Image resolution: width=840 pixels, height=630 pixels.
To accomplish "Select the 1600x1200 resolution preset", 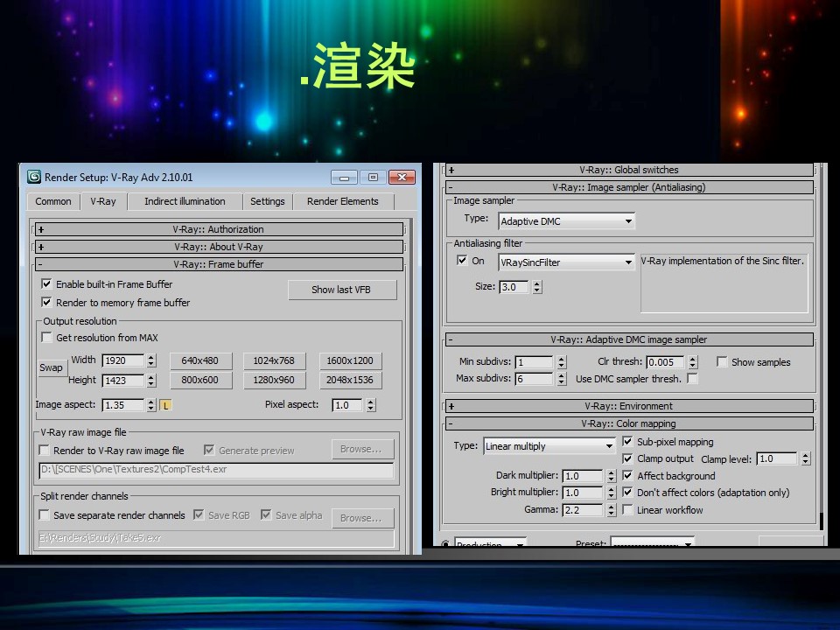I will tap(350, 361).
